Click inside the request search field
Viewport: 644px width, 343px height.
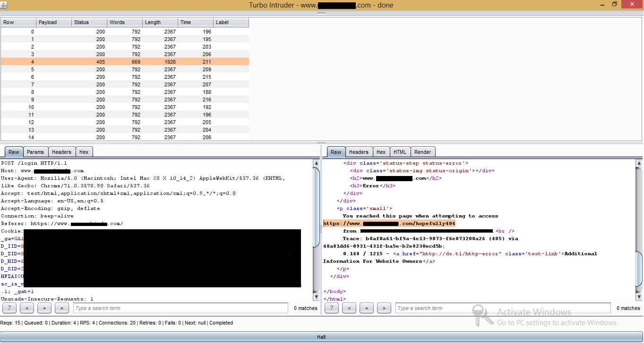(x=180, y=308)
